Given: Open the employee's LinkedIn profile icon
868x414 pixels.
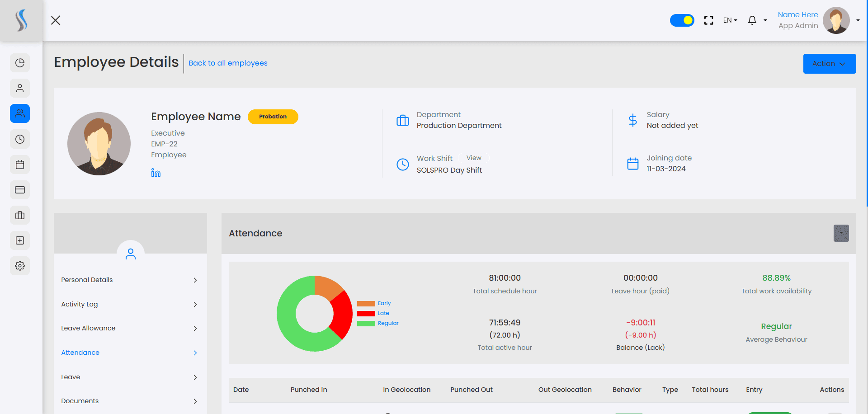Looking at the screenshot, I should [156, 173].
